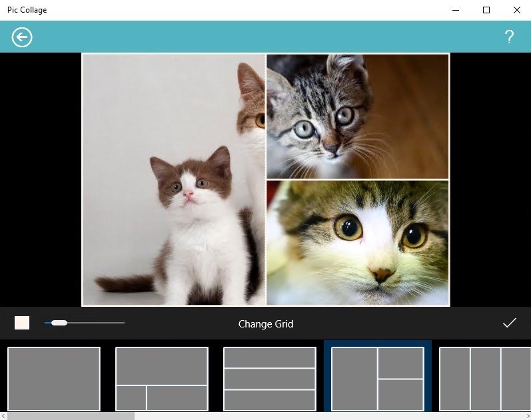Screen dimensions: 531x420
Task: Adjust the border width slider handle
Action: click(59, 323)
